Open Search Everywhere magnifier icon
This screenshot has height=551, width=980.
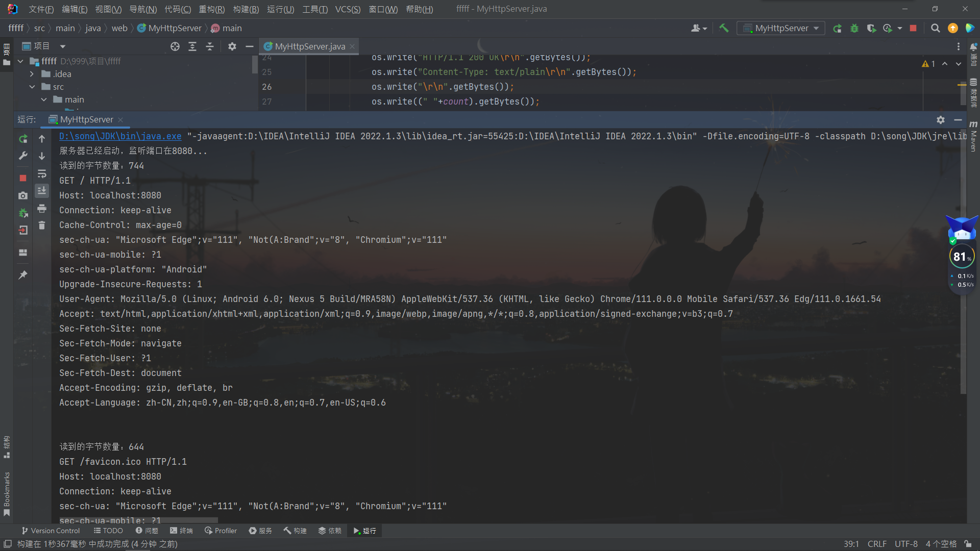pos(935,28)
